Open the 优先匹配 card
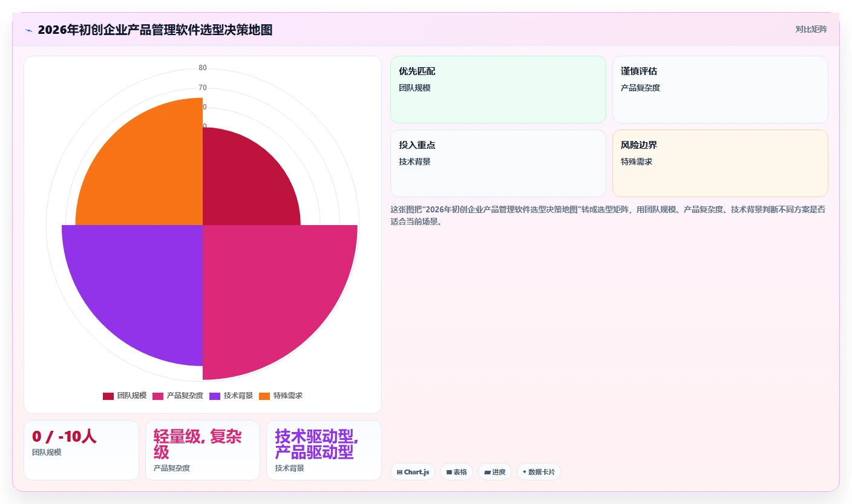Viewport: 852px width, 504px height. point(498,90)
